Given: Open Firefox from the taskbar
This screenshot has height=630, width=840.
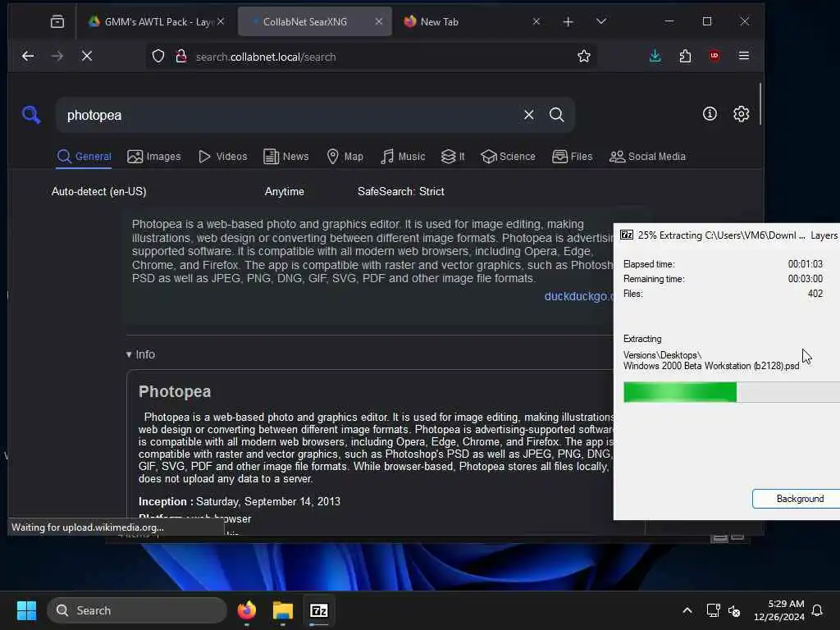Looking at the screenshot, I should [x=246, y=610].
